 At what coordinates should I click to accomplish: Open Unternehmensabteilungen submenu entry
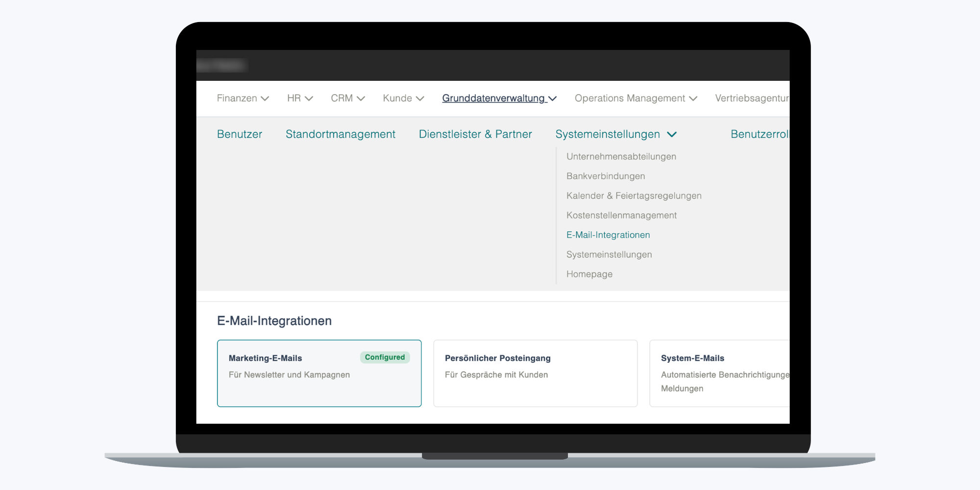coord(621,157)
